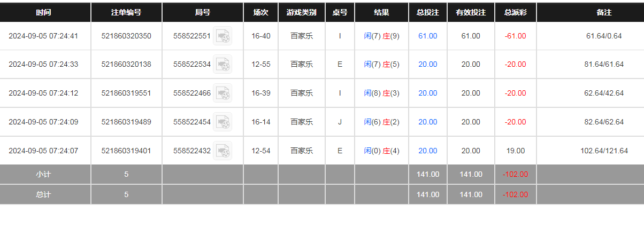Click 20.00 total bet in 07:24:12 row
This screenshot has width=644, height=243.
coord(427,93)
